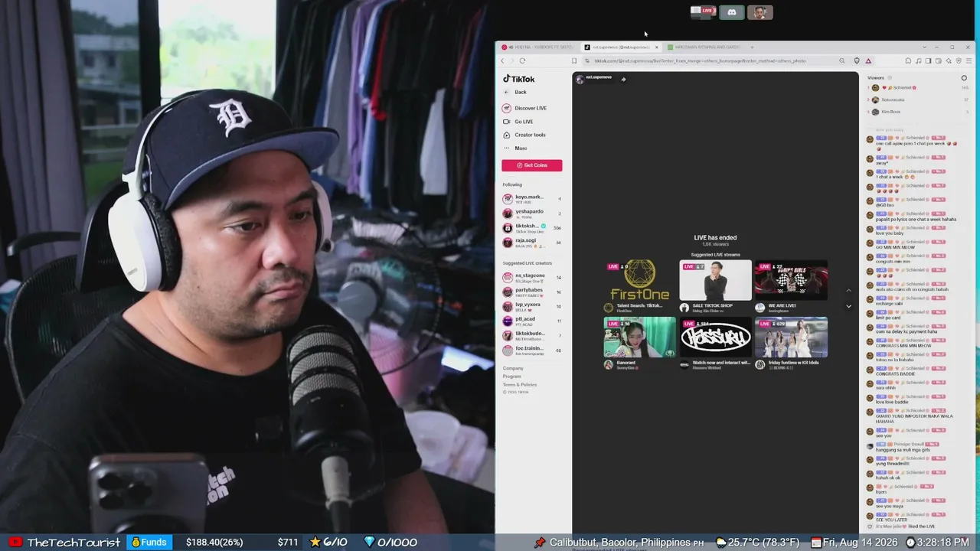Open a new browser tab with the plus button
The image size is (980, 551).
coord(752,47)
